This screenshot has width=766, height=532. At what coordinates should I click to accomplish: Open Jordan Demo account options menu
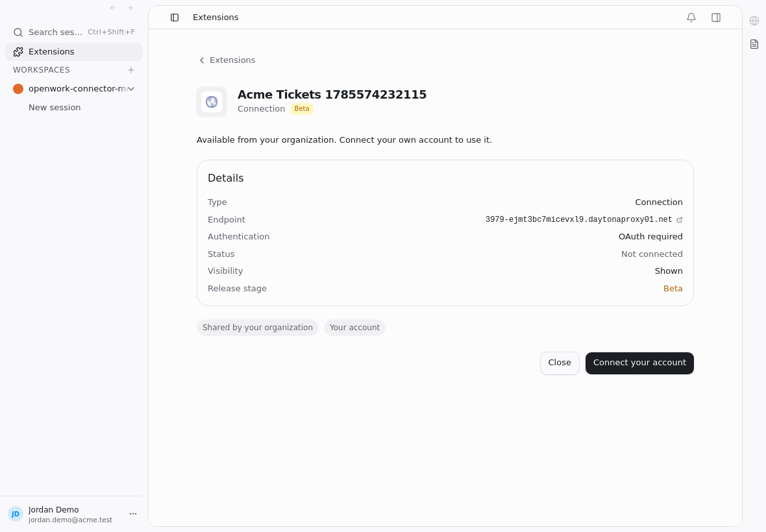click(133, 514)
